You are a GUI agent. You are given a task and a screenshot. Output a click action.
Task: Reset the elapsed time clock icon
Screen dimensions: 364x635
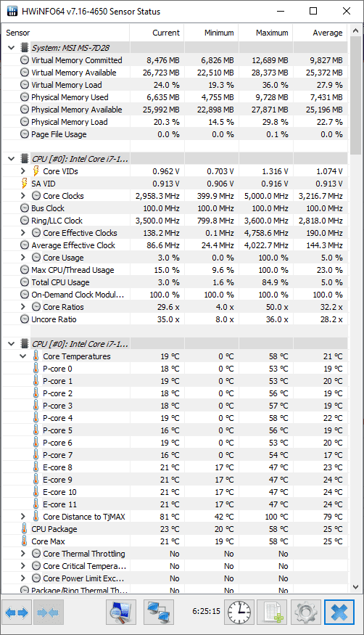pos(239,613)
